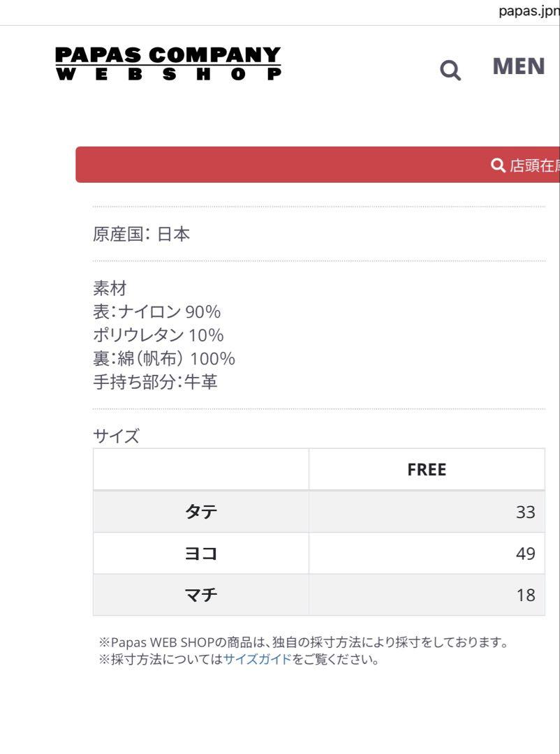The width and height of the screenshot is (560, 754).
Task: Click the 手持ち部分:牛革 material line
Action: (155, 382)
